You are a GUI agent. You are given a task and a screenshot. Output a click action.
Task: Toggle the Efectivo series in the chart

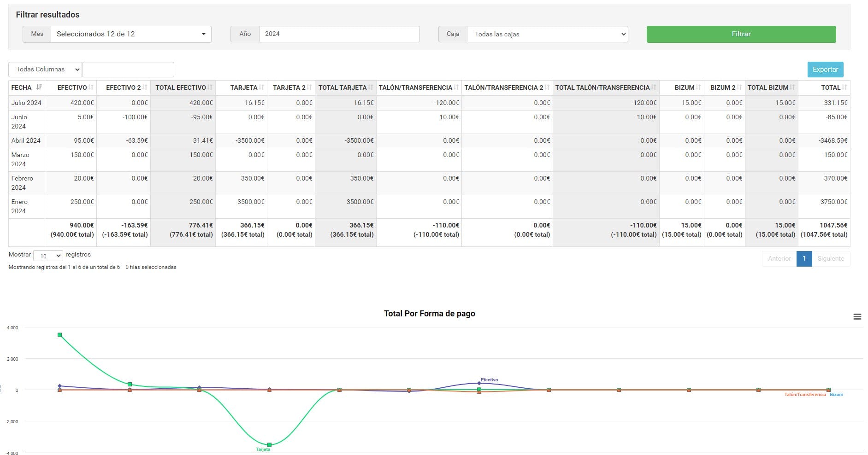[489, 380]
